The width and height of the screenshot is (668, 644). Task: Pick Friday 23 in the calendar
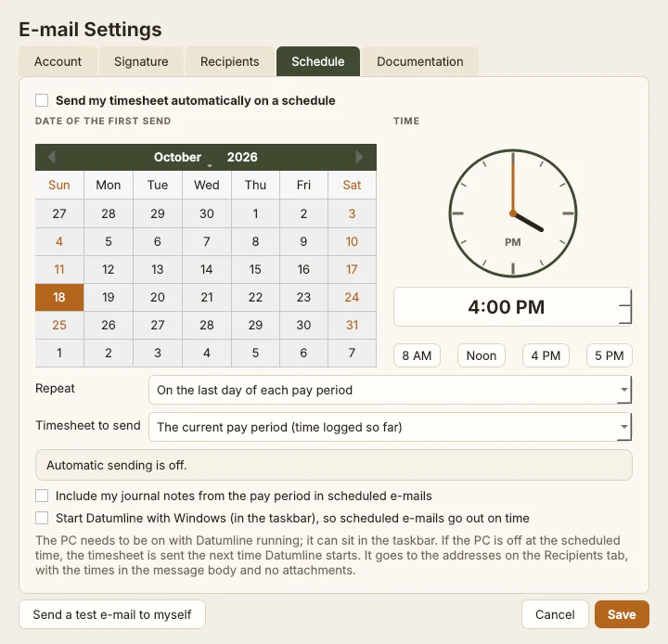click(303, 297)
